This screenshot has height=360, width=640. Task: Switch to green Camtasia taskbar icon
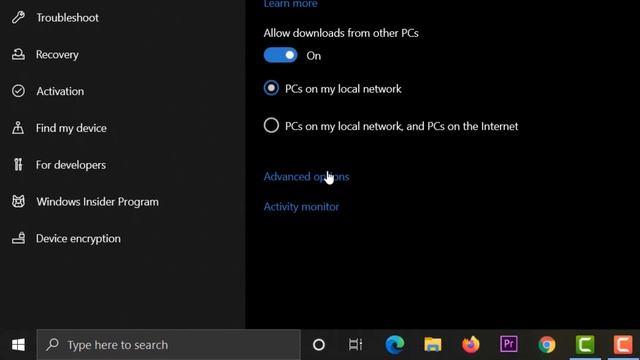point(585,345)
